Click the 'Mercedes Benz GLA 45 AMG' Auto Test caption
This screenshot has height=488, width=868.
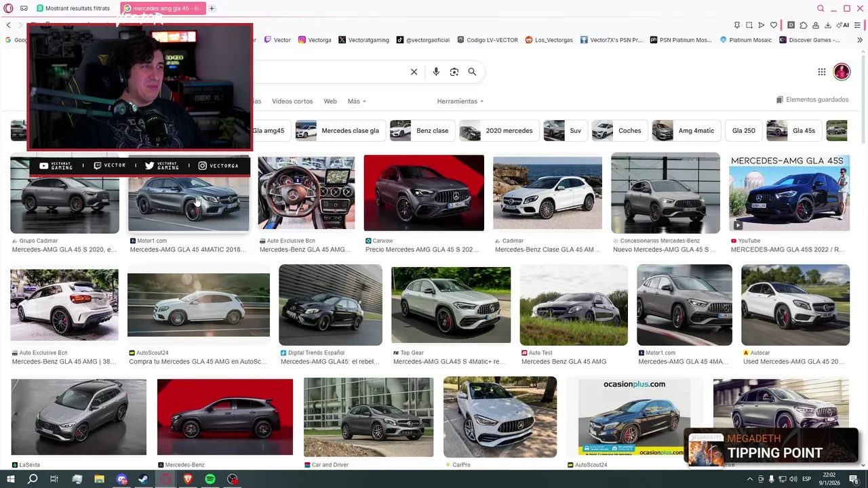click(x=564, y=362)
